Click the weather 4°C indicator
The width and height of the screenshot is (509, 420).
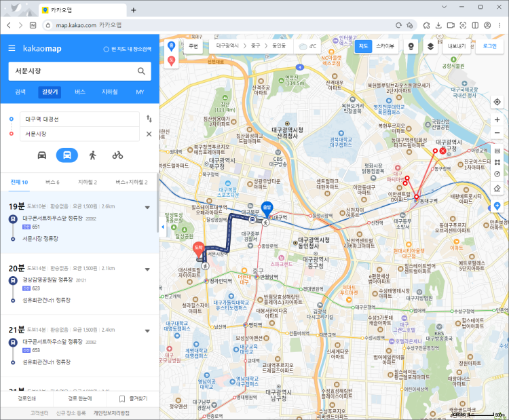[x=307, y=46]
